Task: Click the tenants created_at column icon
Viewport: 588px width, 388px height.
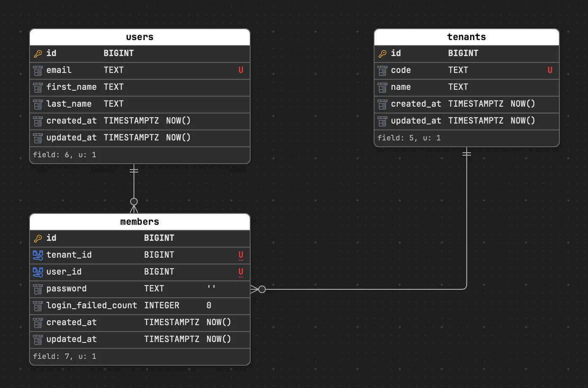Action: 382,104
